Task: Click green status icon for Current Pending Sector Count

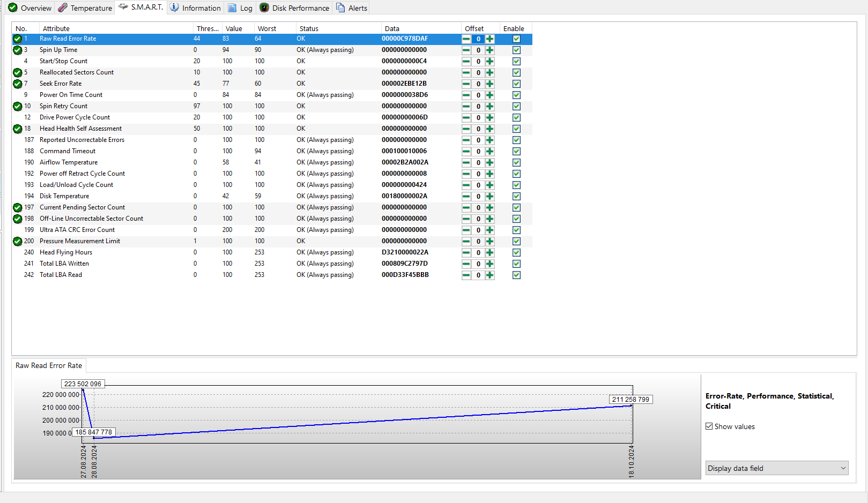Action: tap(18, 208)
